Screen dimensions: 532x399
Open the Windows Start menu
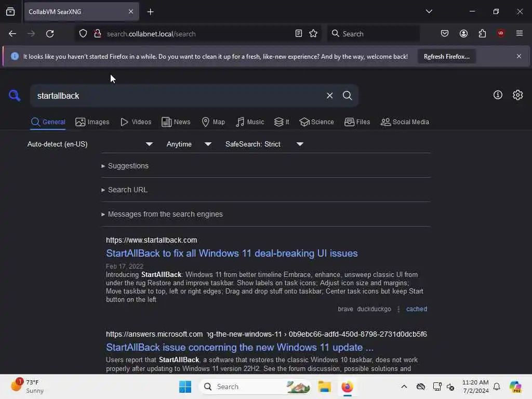tap(185, 387)
